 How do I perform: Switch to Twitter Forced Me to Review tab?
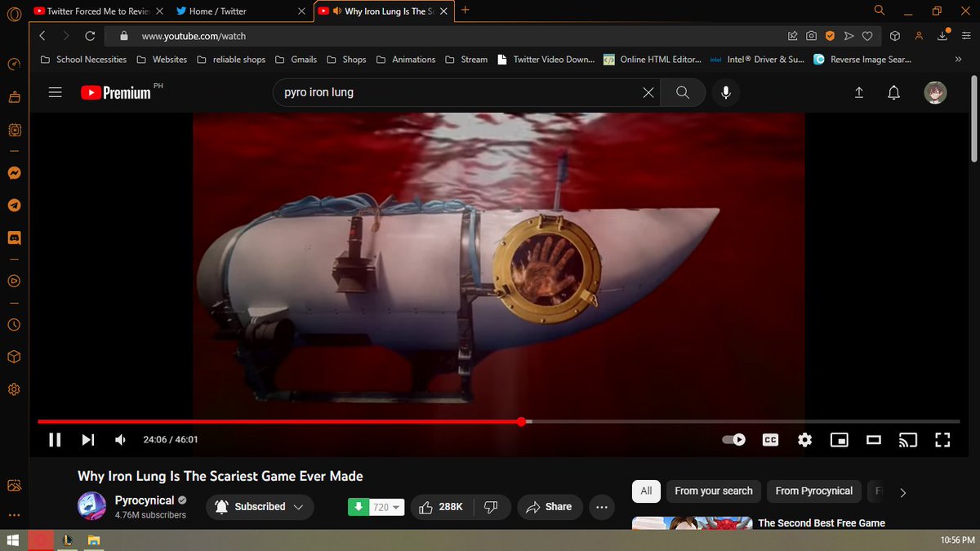pyautogui.click(x=99, y=11)
